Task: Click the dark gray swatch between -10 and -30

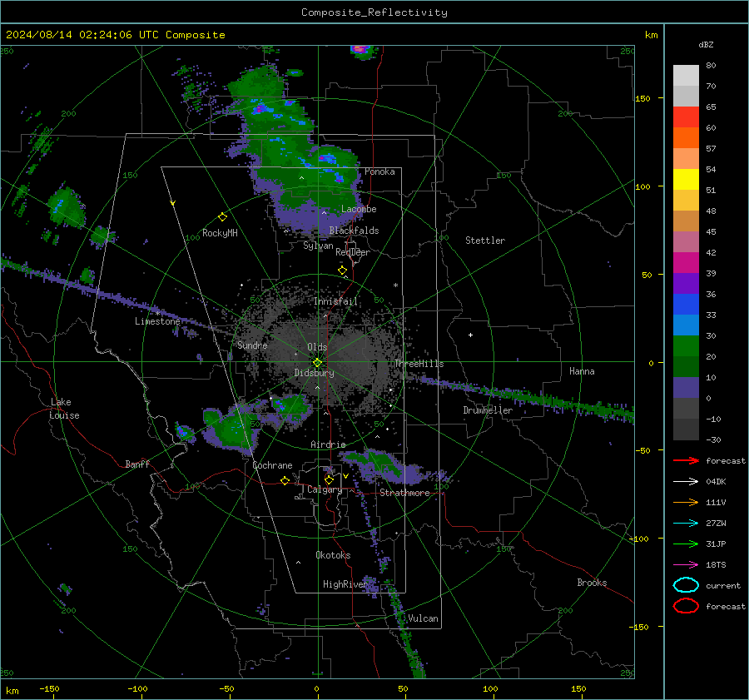Action: pyautogui.click(x=686, y=429)
